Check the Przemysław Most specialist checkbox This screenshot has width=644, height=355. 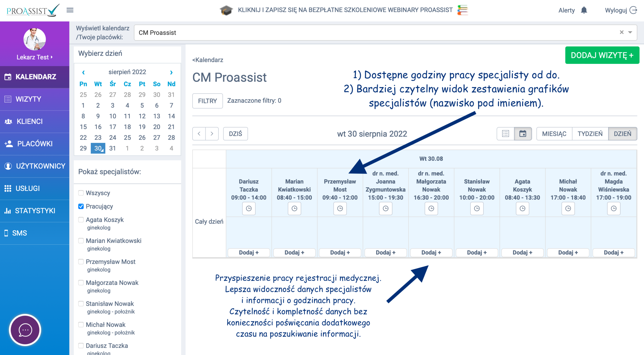point(81,262)
